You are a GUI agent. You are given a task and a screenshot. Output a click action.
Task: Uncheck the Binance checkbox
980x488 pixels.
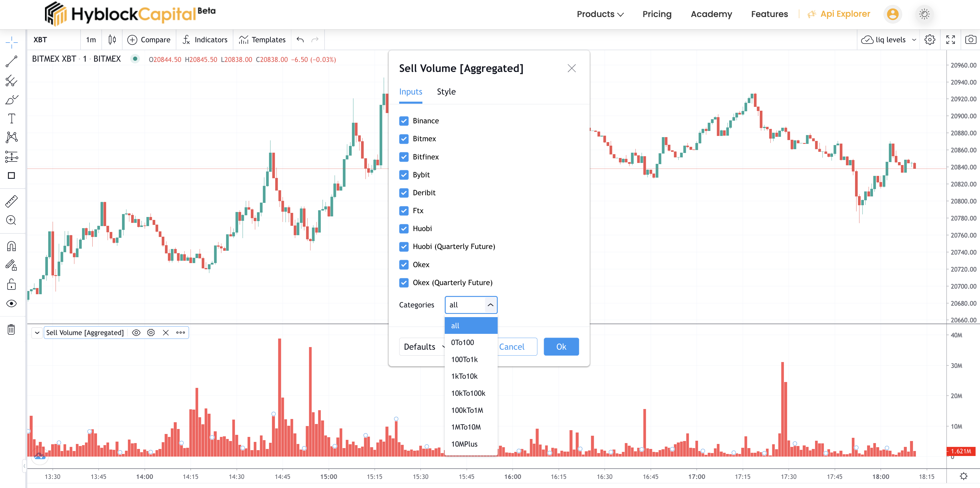tap(404, 121)
